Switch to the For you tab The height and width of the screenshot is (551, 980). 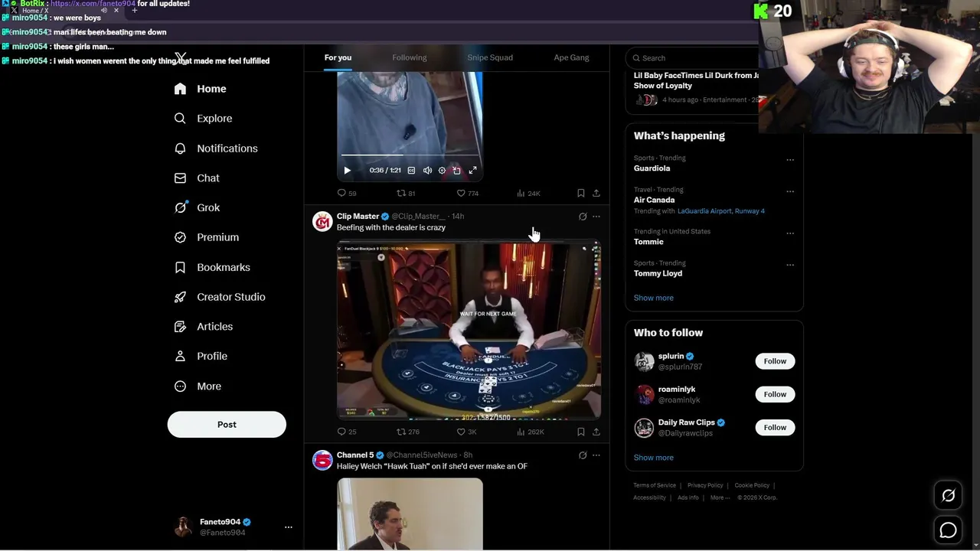[x=338, y=57]
